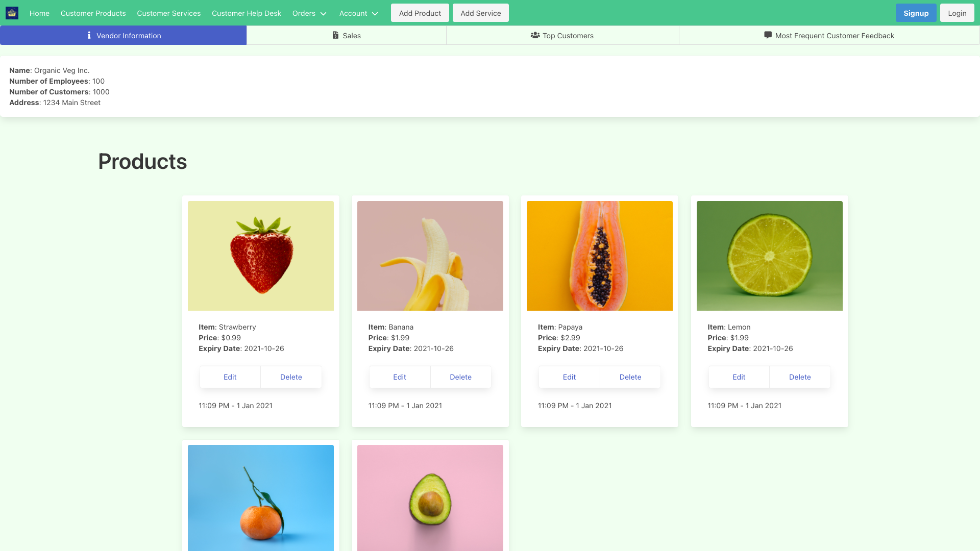This screenshot has width=980, height=551.
Task: Click the invoice icon beside Sales
Action: 335,35
